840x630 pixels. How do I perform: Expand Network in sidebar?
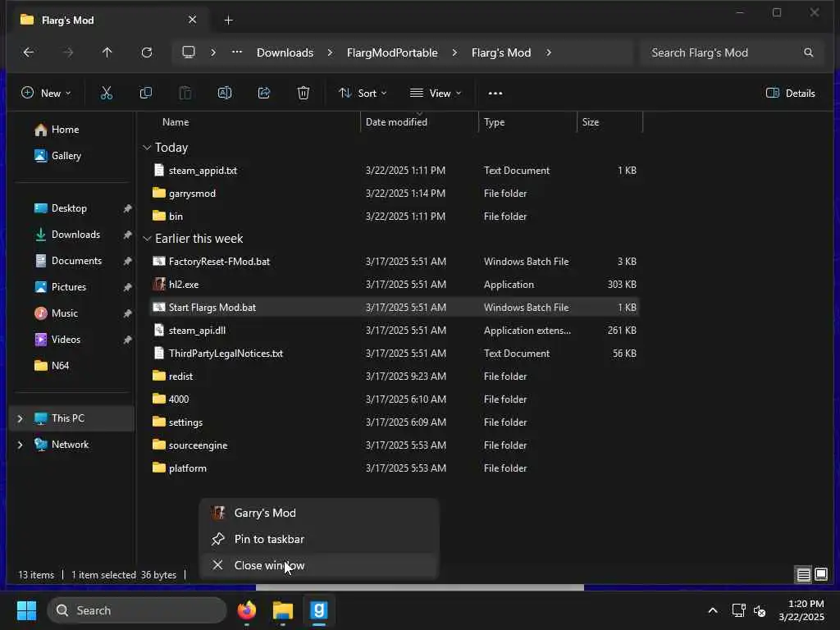click(x=21, y=445)
